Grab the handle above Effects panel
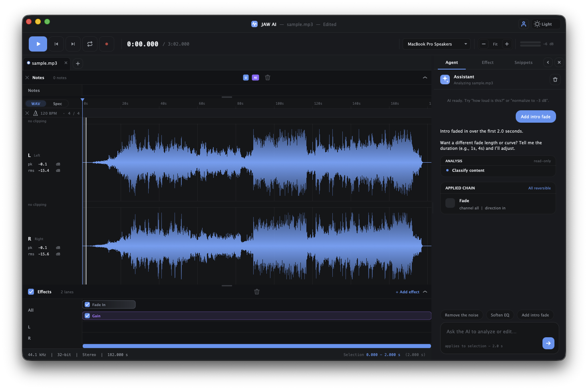Screen dimensions: 588x390 tap(227, 286)
